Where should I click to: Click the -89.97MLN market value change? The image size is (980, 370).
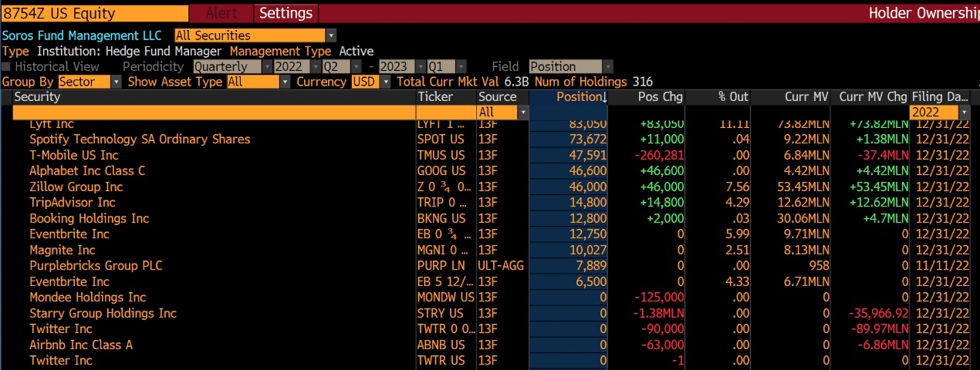coord(878,329)
